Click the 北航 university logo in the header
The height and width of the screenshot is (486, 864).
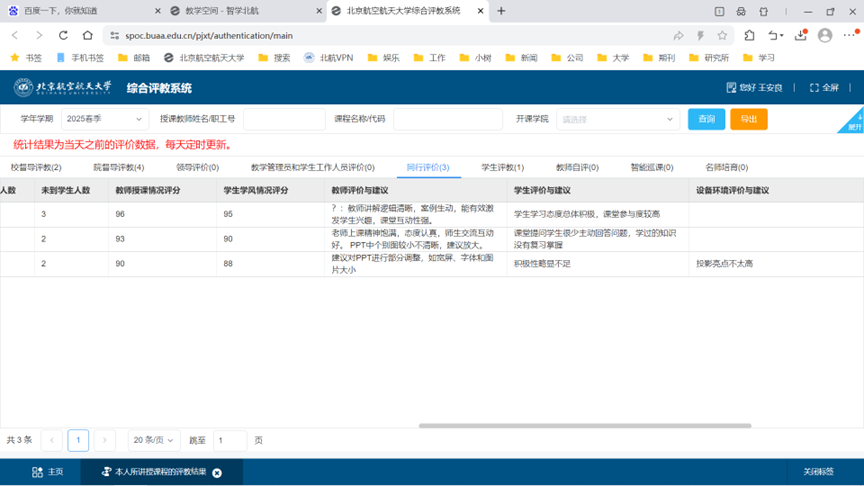pos(63,87)
